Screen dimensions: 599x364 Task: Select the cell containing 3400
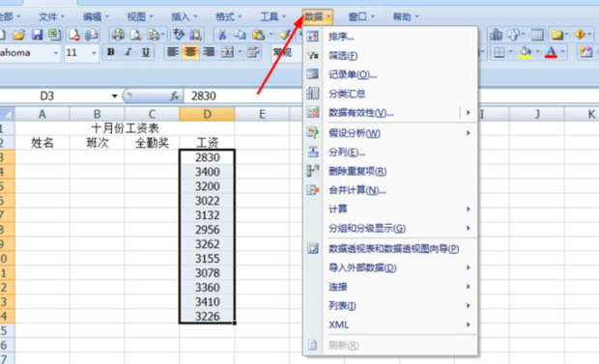pyautogui.click(x=207, y=172)
